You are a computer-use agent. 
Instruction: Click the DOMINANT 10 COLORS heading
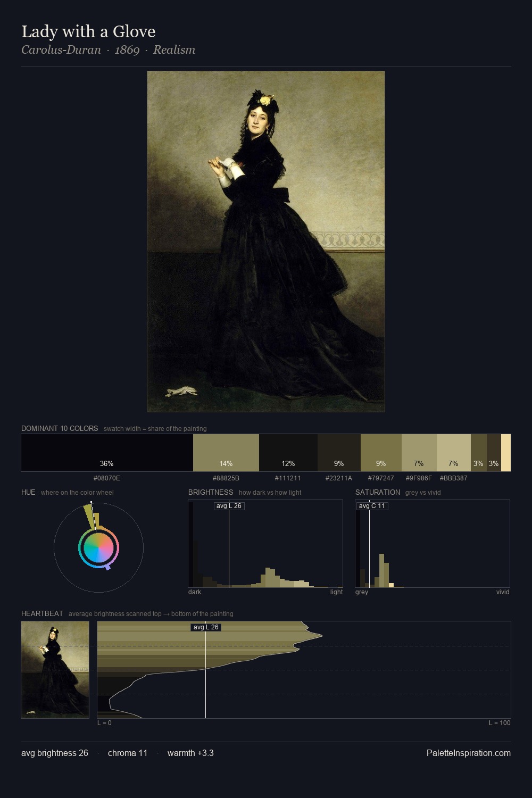click(x=60, y=428)
